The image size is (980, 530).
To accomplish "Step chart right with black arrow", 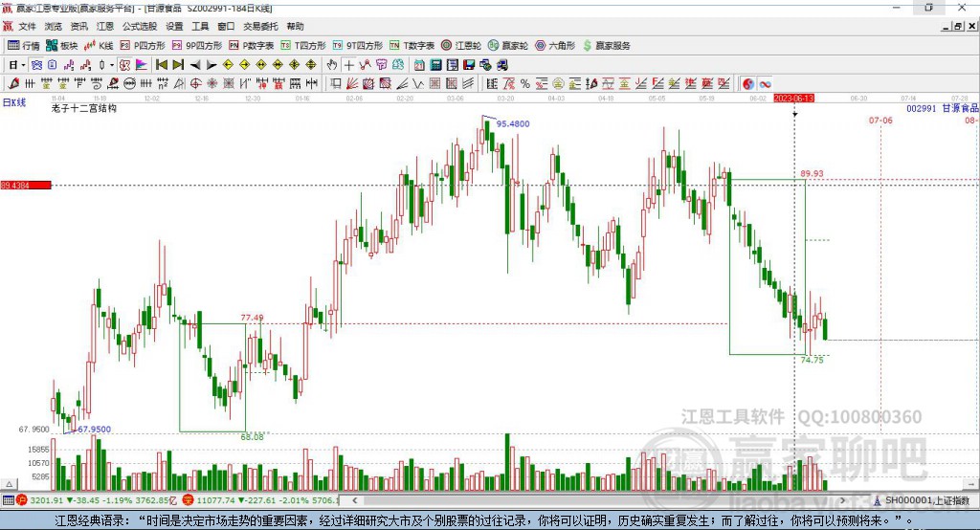I will [212, 65].
